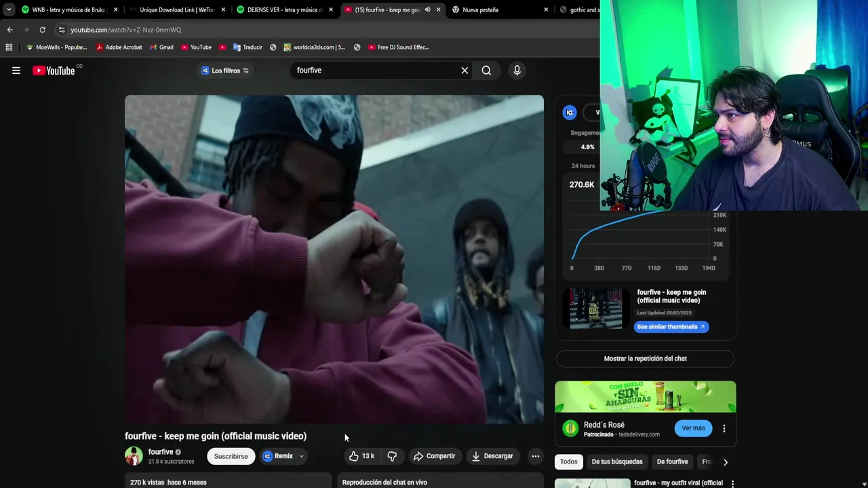The width and height of the screenshot is (868, 488).
Task: Click the Redd's Rosé ad banner
Action: [x=646, y=396]
